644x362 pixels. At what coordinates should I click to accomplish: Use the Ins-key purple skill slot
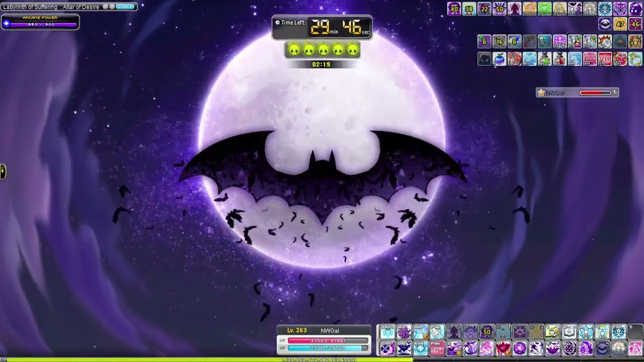pos(405,331)
